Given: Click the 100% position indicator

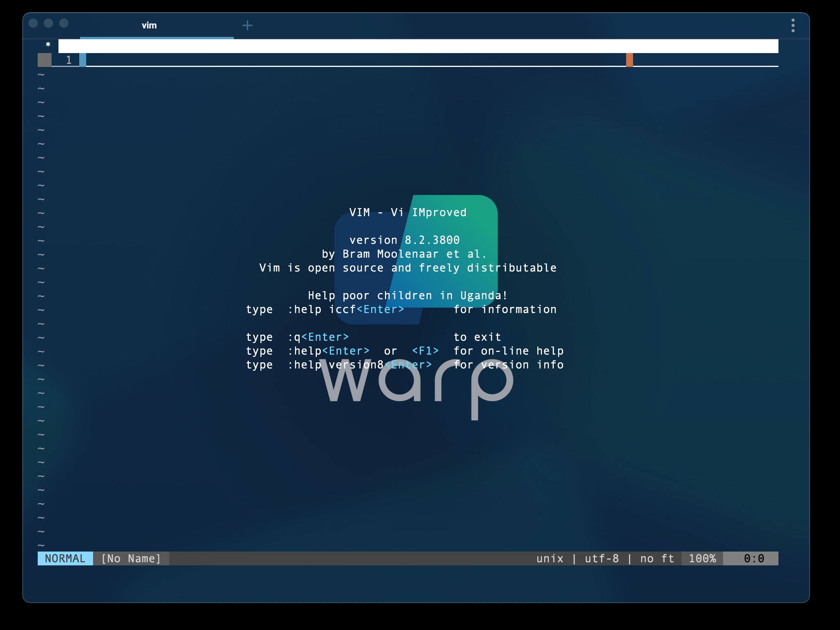Looking at the screenshot, I should tap(702, 558).
